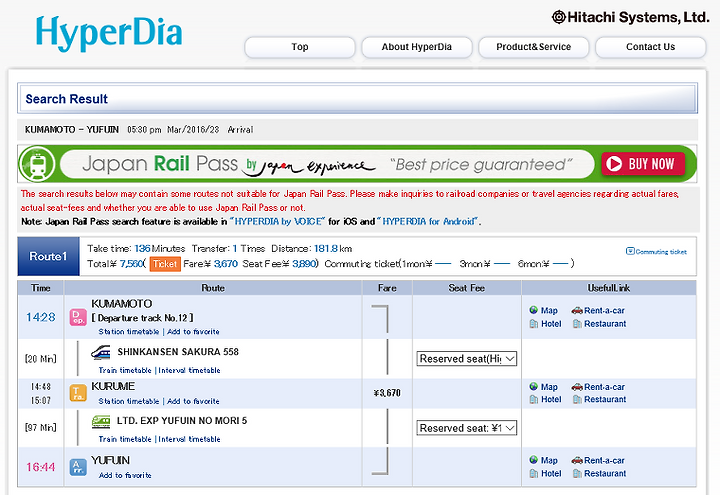Click the green train icon for Yufuin No Mori 5
720x495 pixels.
pos(101,422)
